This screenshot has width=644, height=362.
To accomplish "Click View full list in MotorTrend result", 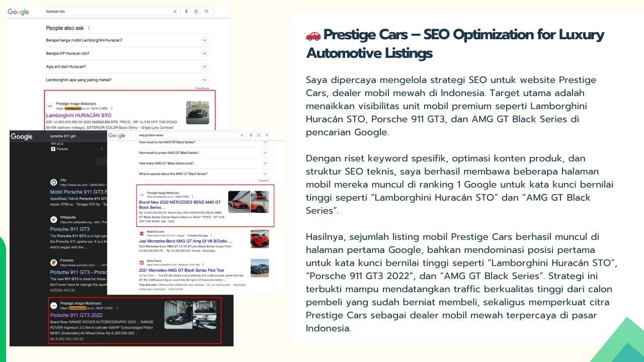I will point(176,290).
